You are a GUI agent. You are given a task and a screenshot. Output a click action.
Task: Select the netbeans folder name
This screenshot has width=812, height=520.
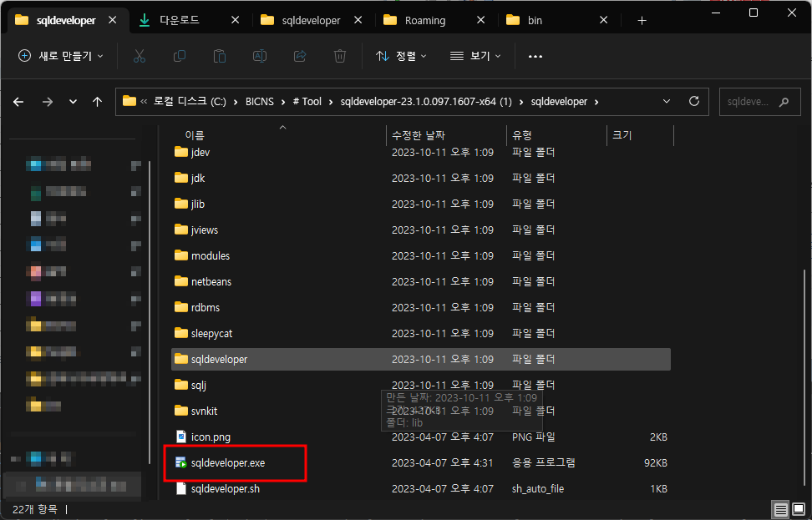coord(211,281)
